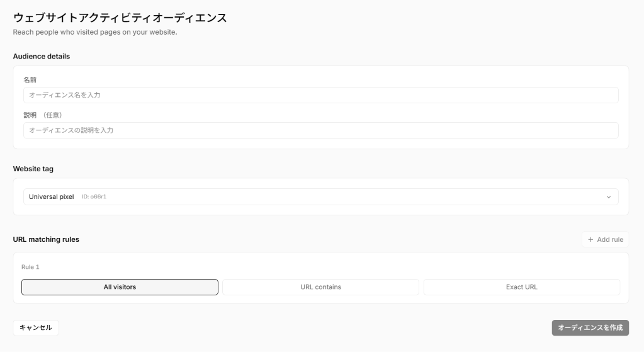Click the Reach people who visited subtitle
This screenshot has width=644, height=352.
95,32
